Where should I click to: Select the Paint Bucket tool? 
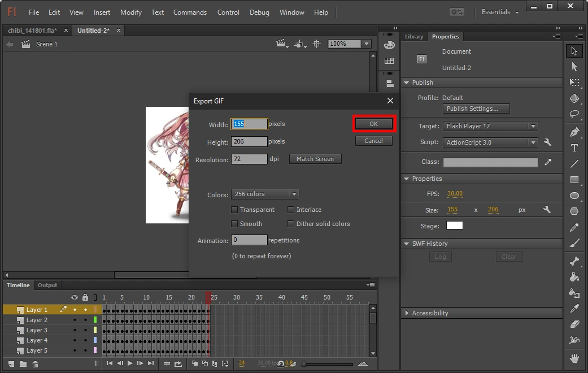pyautogui.click(x=574, y=277)
